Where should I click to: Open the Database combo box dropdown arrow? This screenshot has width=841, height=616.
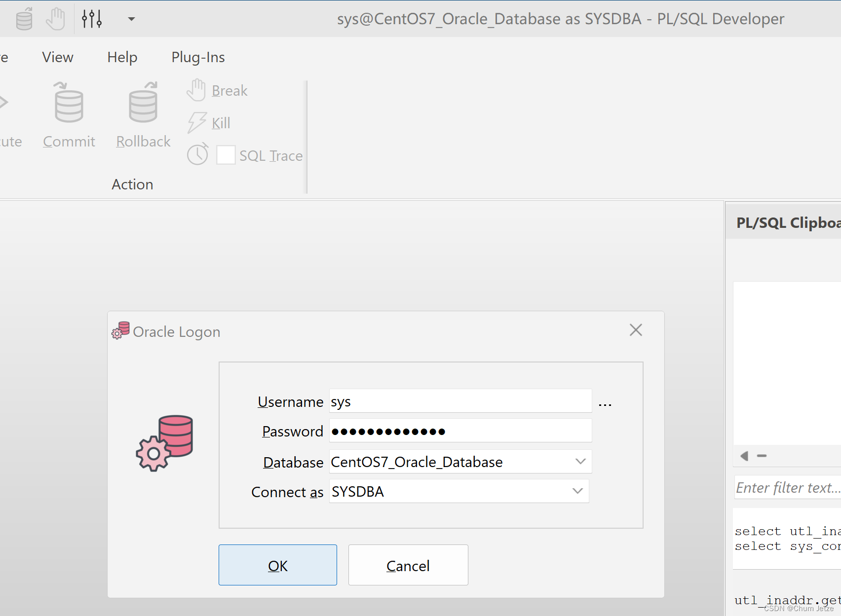580,462
